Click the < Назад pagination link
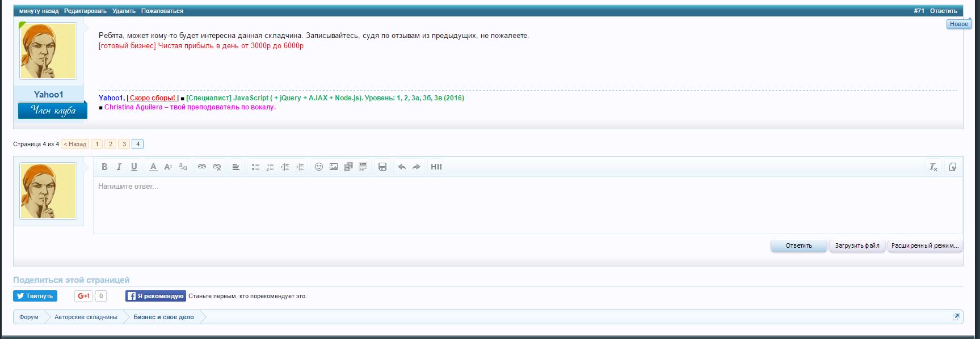Viewport: 980px width, 339px height. (x=75, y=144)
